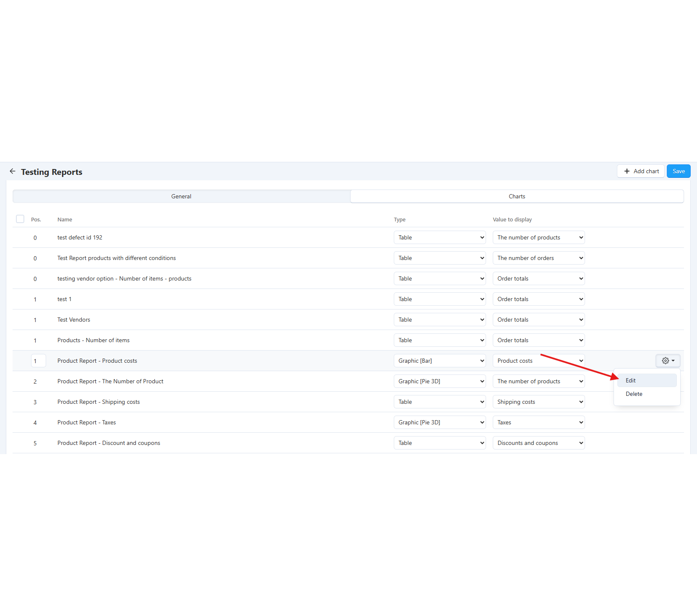Click the Product Report - The Number of Product name
The height and width of the screenshot is (616, 697).
110,381
